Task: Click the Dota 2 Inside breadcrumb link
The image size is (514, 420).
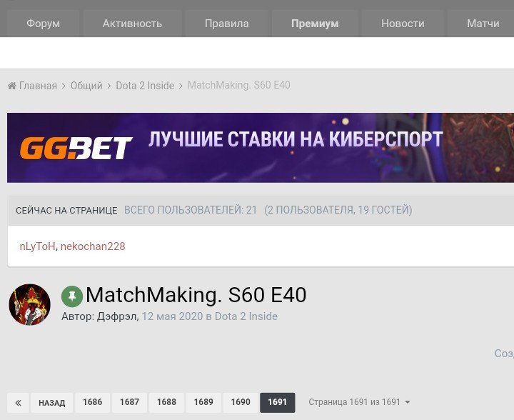Action: click(x=145, y=86)
